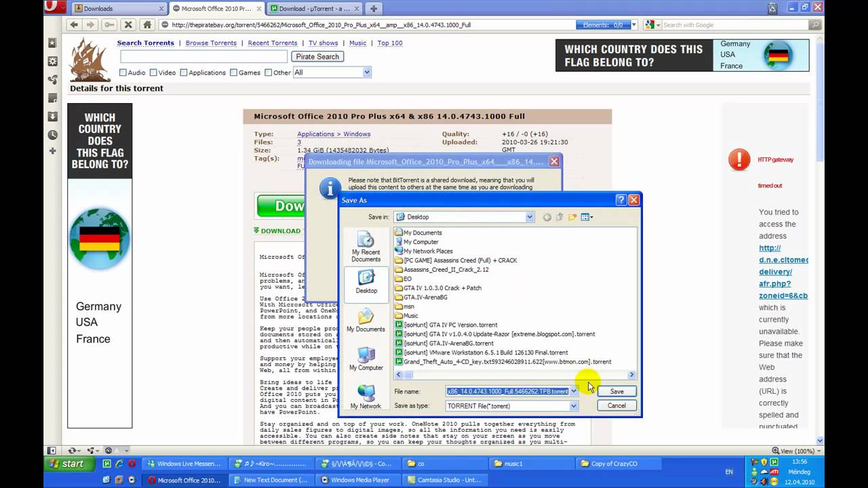The image size is (868, 488).
Task: Create new folder in Save As dialog
Action: (x=572, y=217)
